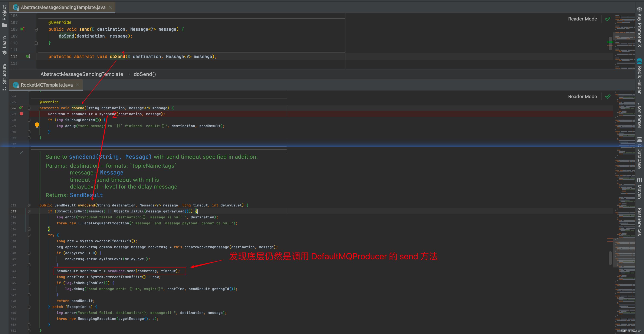Open the Redis Helper panel
644x334 pixels.
[640, 76]
